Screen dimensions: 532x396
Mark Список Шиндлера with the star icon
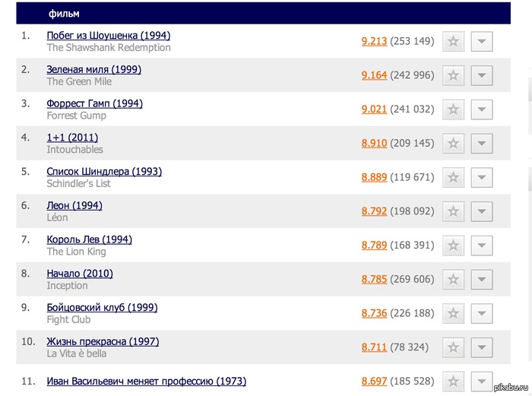[x=453, y=178]
